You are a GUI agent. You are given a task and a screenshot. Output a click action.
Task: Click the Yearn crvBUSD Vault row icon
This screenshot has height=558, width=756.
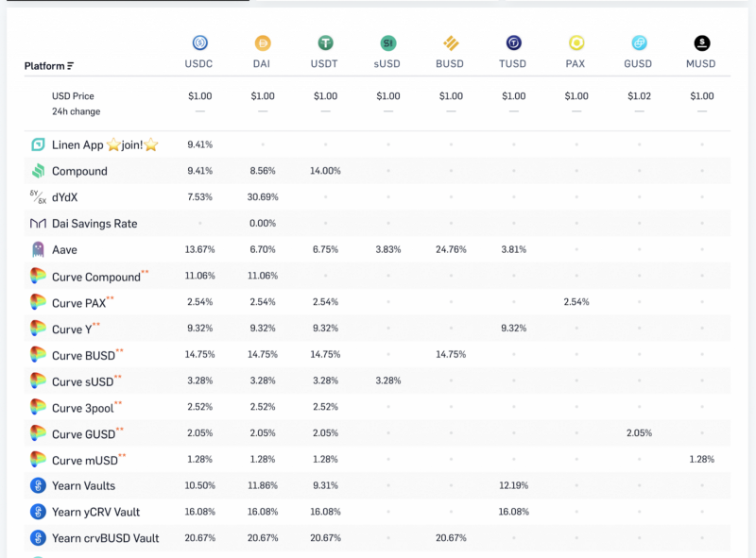[38, 538]
